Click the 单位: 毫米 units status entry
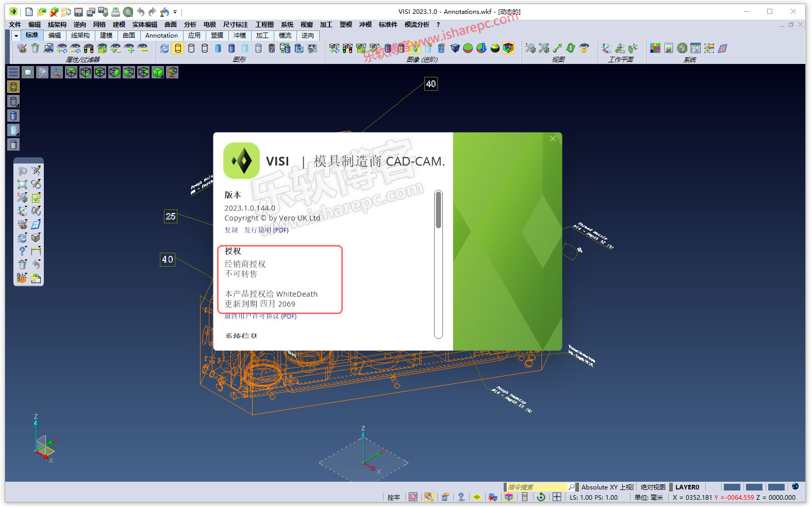This screenshot has height=507, width=812. (x=649, y=497)
